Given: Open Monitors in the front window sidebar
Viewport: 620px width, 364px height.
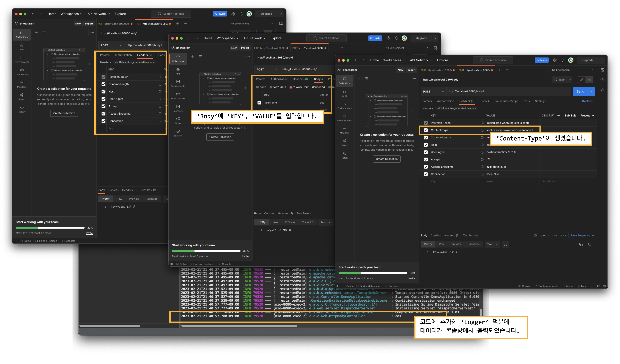Looking at the screenshot, I should [x=344, y=131].
